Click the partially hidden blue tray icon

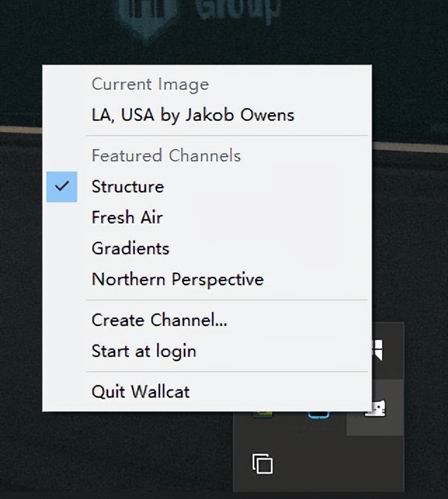point(318,415)
